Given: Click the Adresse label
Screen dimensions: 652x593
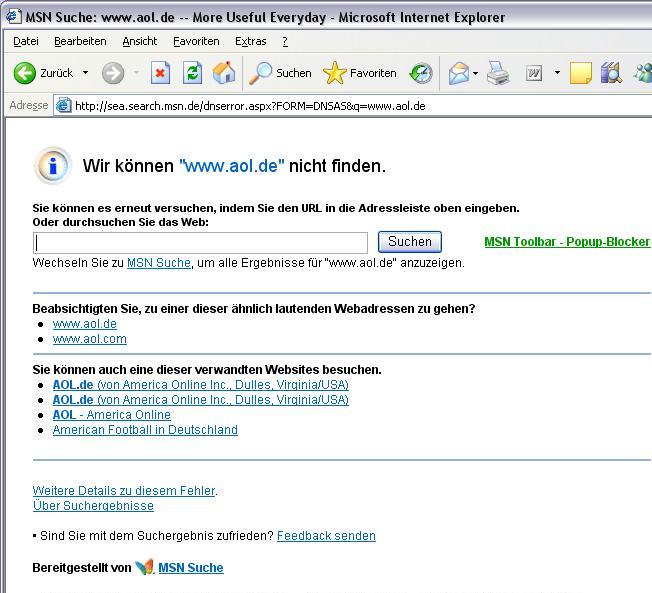Looking at the screenshot, I should (29, 106).
